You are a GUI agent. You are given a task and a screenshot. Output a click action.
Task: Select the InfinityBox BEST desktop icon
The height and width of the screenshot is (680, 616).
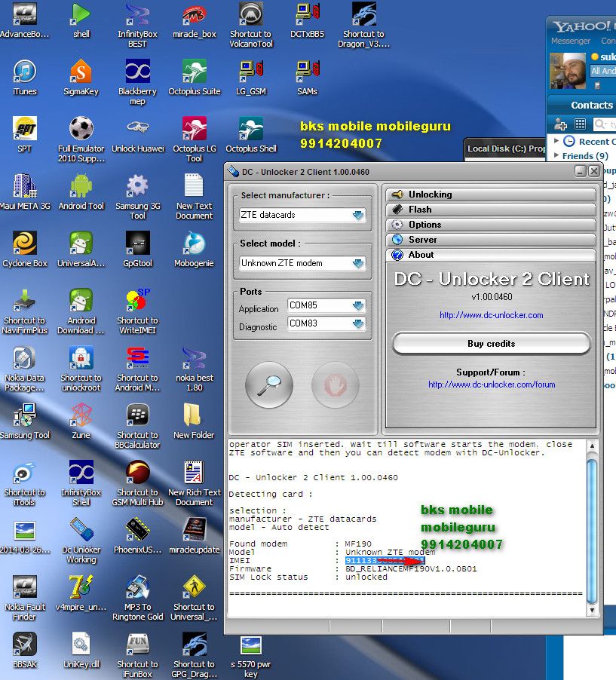pos(137,25)
